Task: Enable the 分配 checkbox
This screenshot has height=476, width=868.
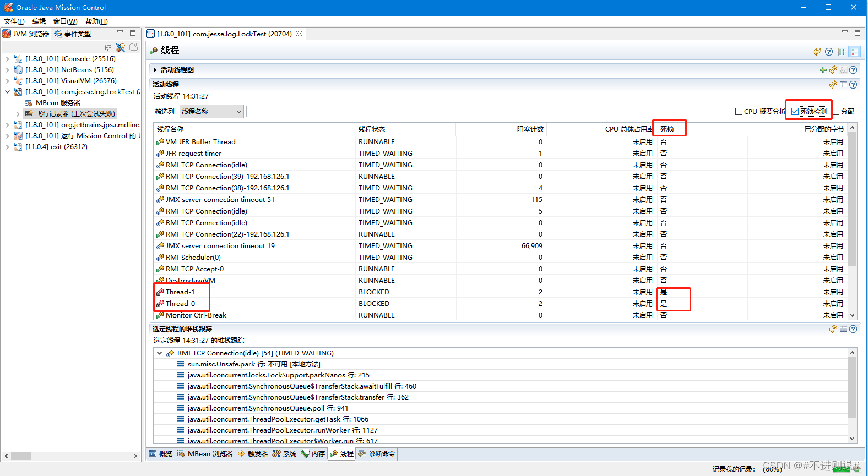Action: coord(836,112)
